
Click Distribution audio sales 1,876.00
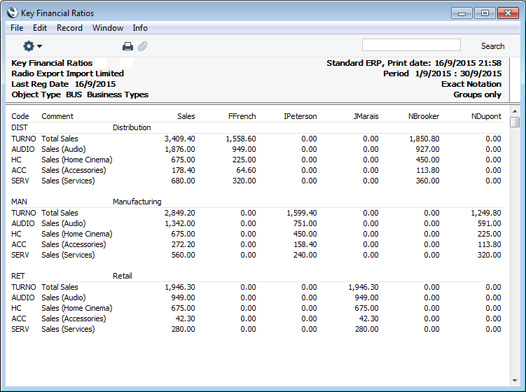tap(180, 149)
